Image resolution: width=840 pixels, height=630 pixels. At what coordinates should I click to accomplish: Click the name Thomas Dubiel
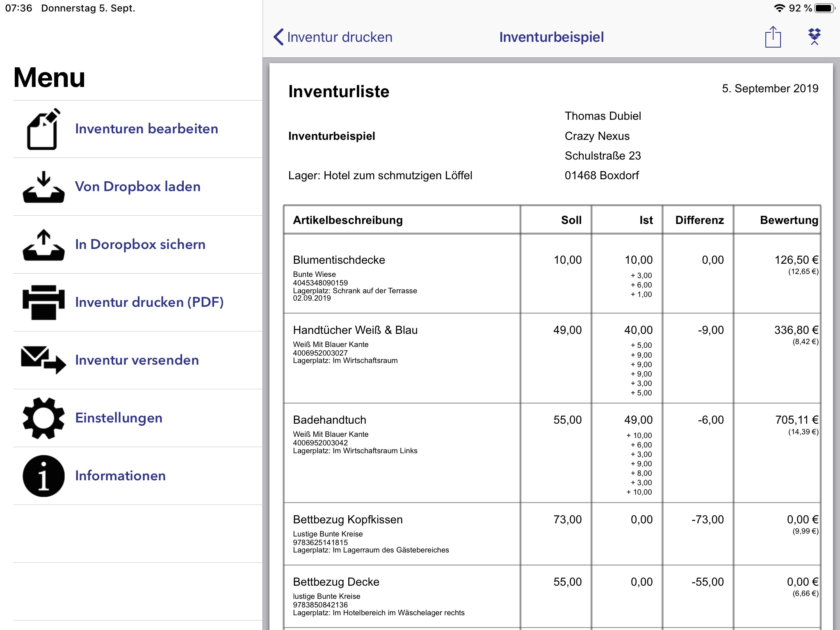(x=603, y=116)
